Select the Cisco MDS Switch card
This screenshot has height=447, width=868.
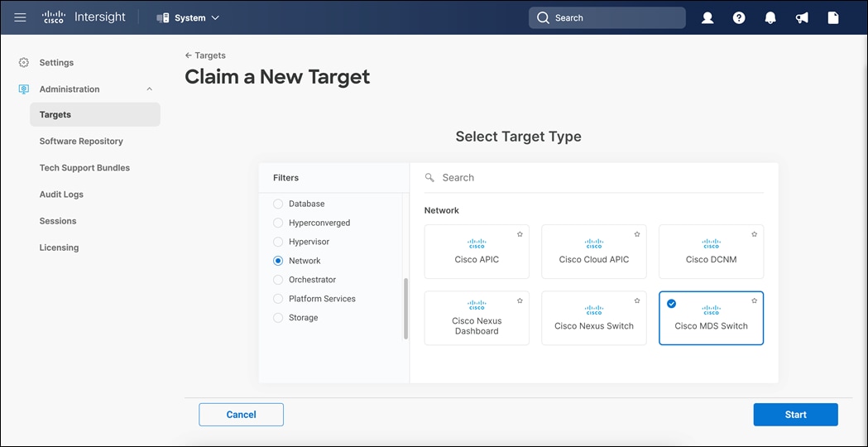pyautogui.click(x=712, y=318)
